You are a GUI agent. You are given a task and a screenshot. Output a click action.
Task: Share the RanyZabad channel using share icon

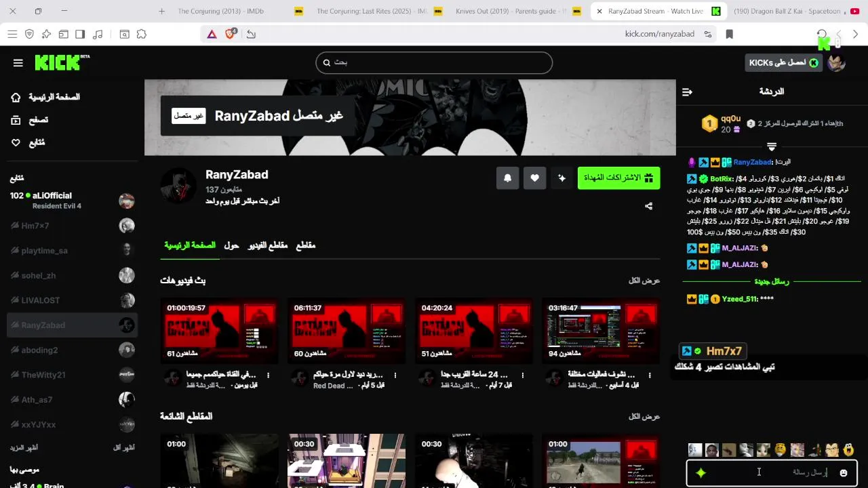pyautogui.click(x=649, y=206)
